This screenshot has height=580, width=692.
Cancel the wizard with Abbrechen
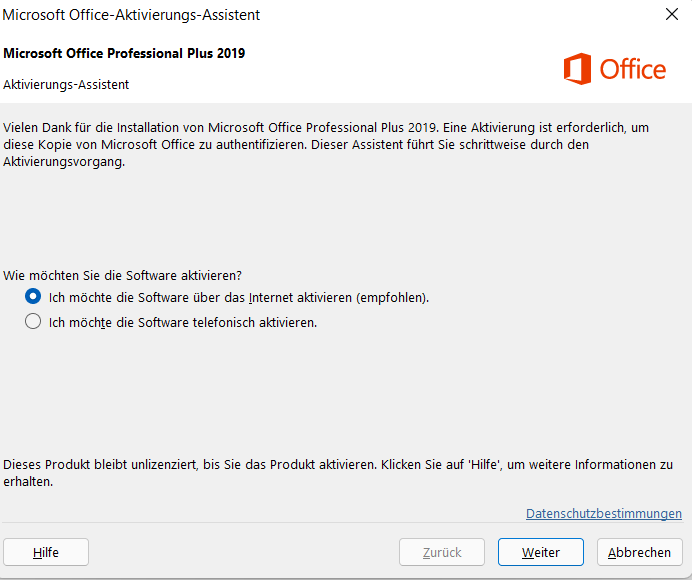(x=639, y=552)
